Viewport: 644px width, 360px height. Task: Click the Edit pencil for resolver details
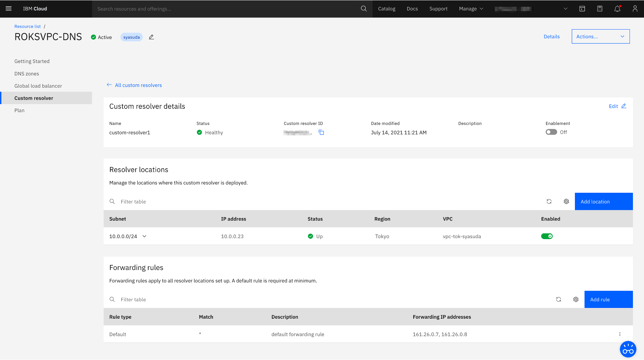[624, 106]
